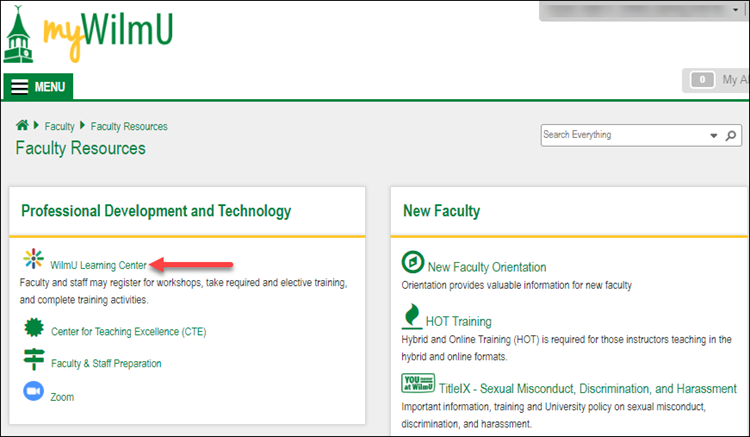The width and height of the screenshot is (750, 437).
Task: Open the MENU hamburger button
Action: pos(38,87)
